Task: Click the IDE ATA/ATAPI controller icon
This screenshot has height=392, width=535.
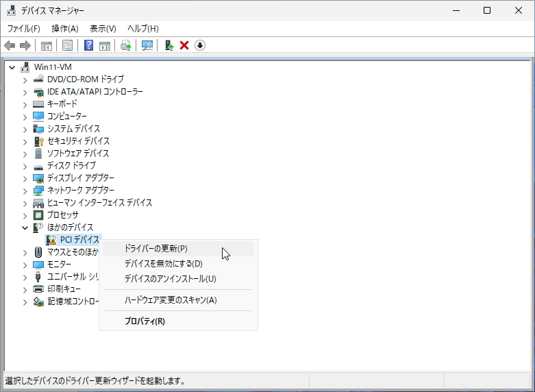Action: tap(38, 92)
